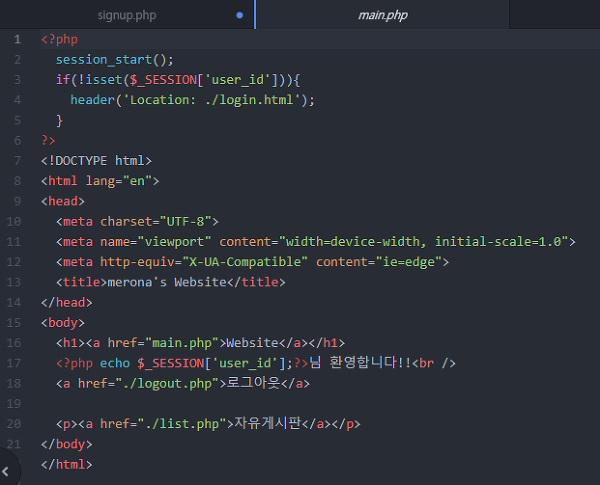
Task: Click the lang="en" attribute
Action: click(119, 181)
